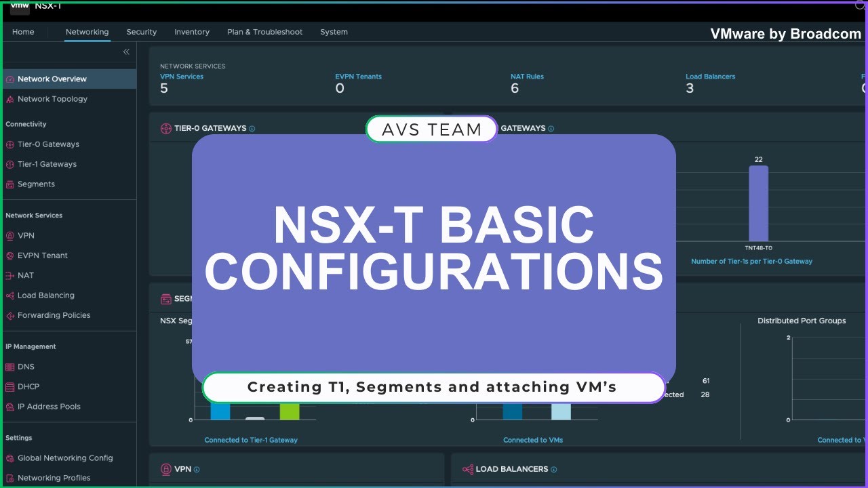Screen dimensions: 868x488
Task: Click the 'Connected to Tier-1 Gateway' link
Action: click(x=251, y=440)
